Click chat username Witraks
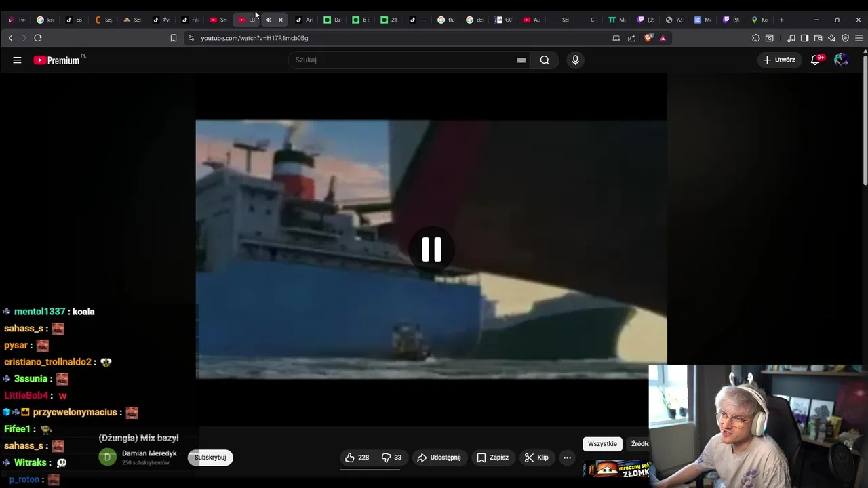This screenshot has height=488, width=868. pyautogui.click(x=31, y=462)
